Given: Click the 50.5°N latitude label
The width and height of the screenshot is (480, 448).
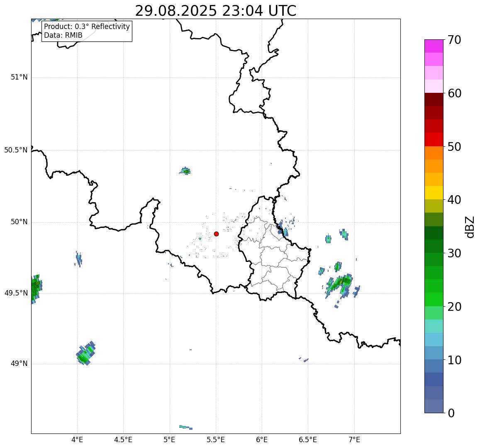Looking at the screenshot, I should point(16,150).
